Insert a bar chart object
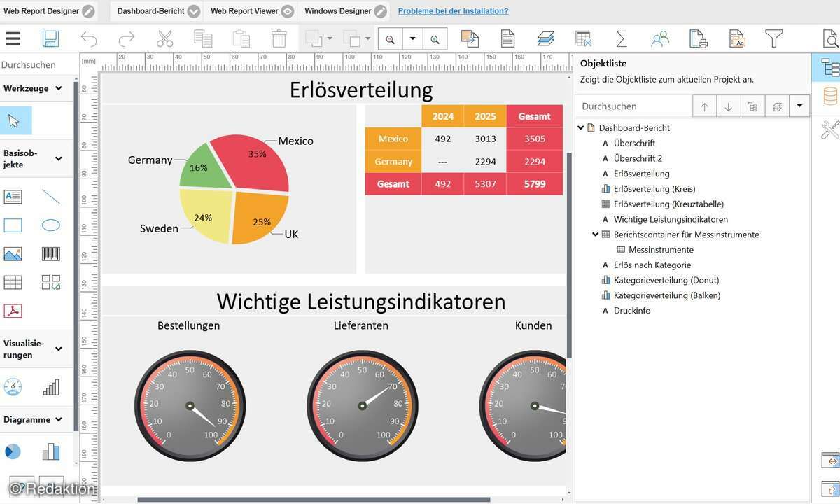Image resolution: width=840 pixels, height=504 pixels. pyautogui.click(x=51, y=451)
